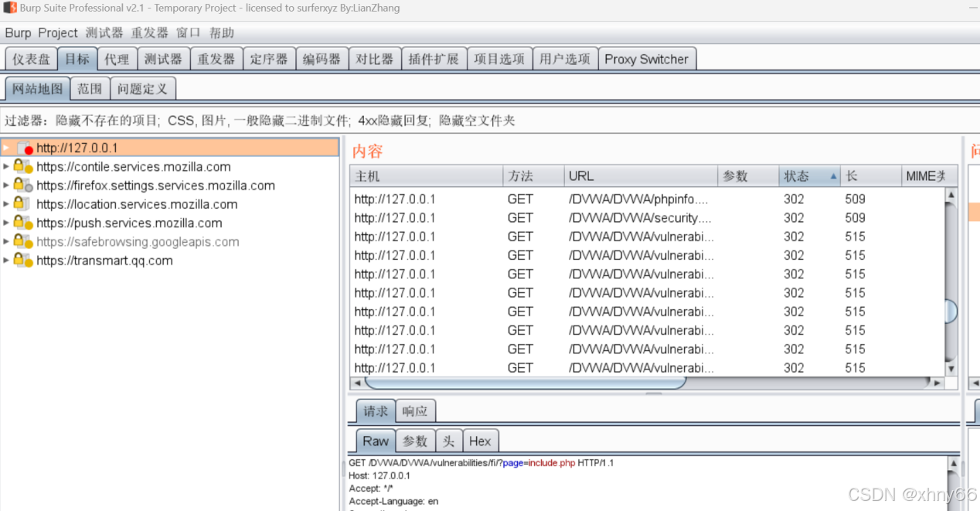Open the 请求 tab

(376, 411)
